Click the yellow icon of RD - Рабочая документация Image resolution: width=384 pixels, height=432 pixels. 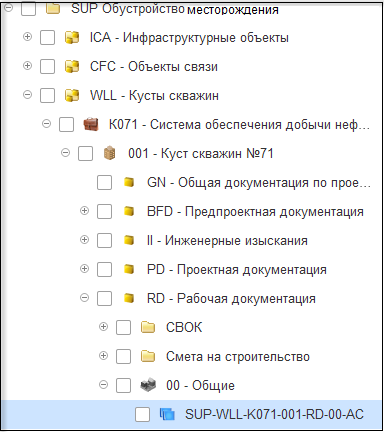pyautogui.click(x=129, y=298)
